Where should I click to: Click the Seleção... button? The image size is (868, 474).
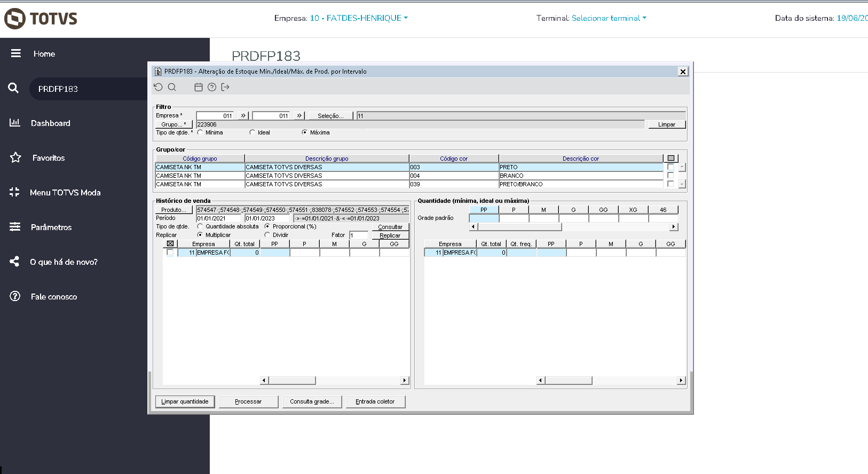tap(330, 115)
